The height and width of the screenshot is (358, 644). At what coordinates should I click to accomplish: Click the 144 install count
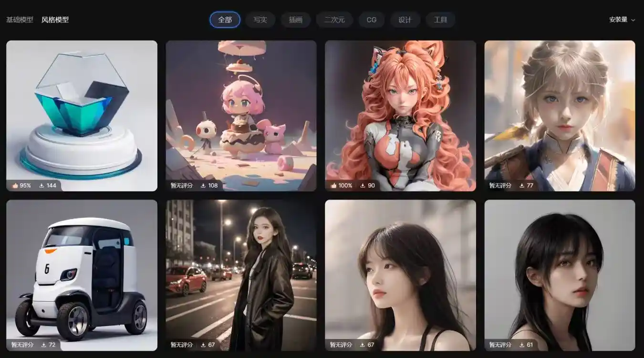coord(52,185)
